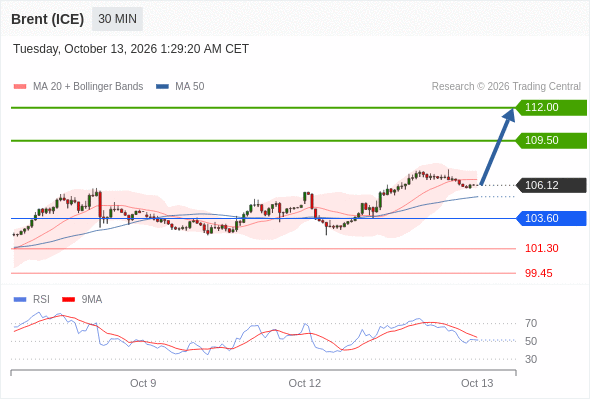Image resolution: width=590 pixels, height=400 pixels.
Task: Click the pink MA 20 + Bollinger Bands swatch
Action: tap(20, 87)
